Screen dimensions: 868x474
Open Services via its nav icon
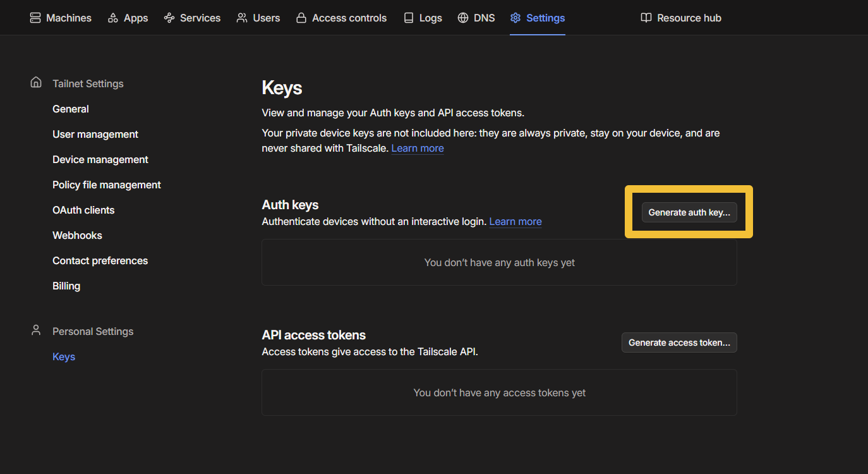(169, 18)
